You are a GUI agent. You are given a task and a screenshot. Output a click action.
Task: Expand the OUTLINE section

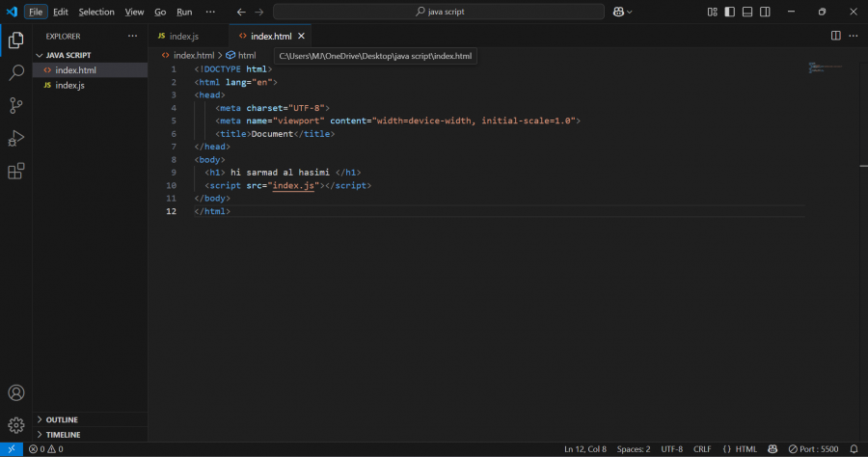point(62,419)
